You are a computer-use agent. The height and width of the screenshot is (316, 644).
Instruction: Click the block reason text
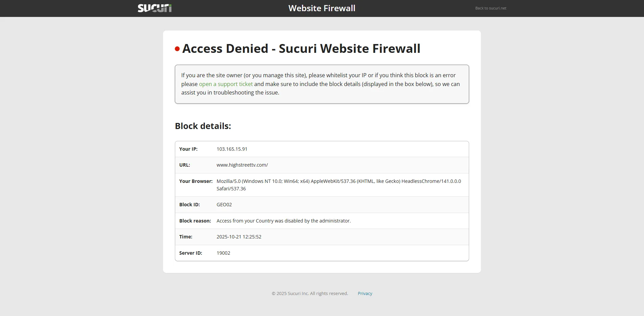click(x=283, y=221)
